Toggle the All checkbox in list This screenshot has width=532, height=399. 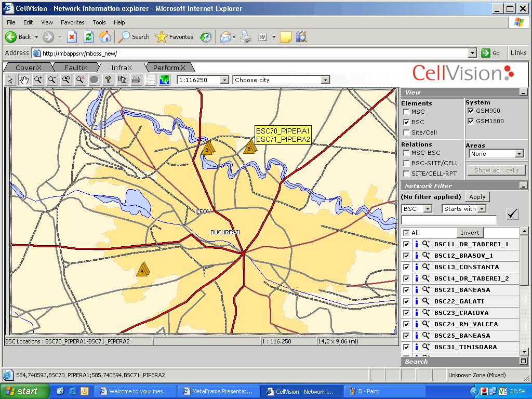(x=406, y=233)
